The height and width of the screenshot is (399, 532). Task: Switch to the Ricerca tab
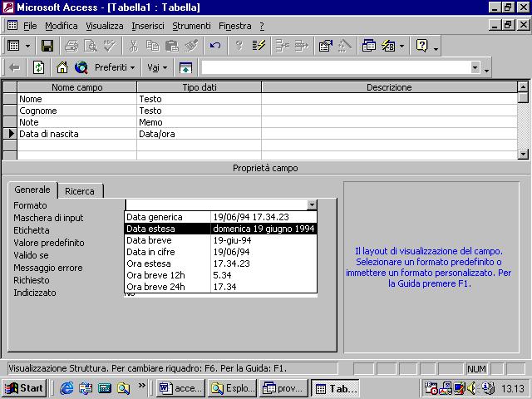pyautogui.click(x=80, y=191)
